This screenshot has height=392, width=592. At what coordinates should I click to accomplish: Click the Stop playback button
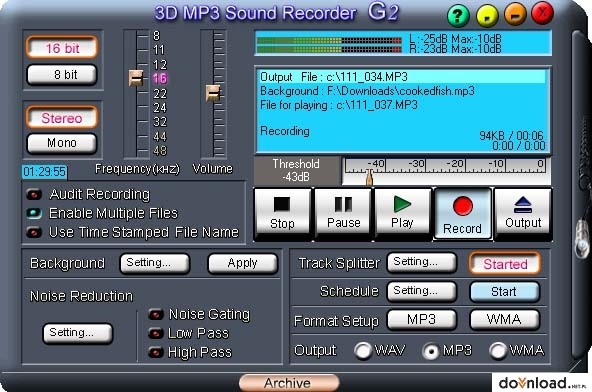point(282,214)
